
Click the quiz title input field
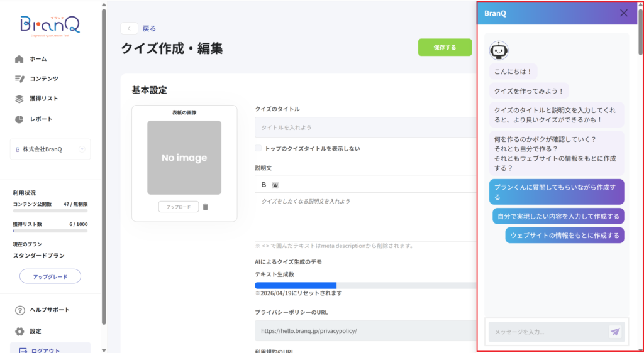[x=365, y=128]
